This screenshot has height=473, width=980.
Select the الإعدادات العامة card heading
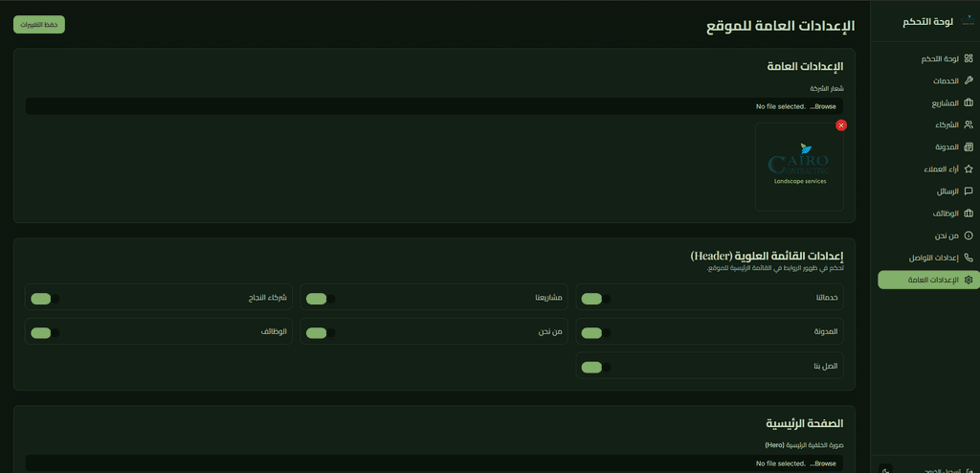(805, 66)
